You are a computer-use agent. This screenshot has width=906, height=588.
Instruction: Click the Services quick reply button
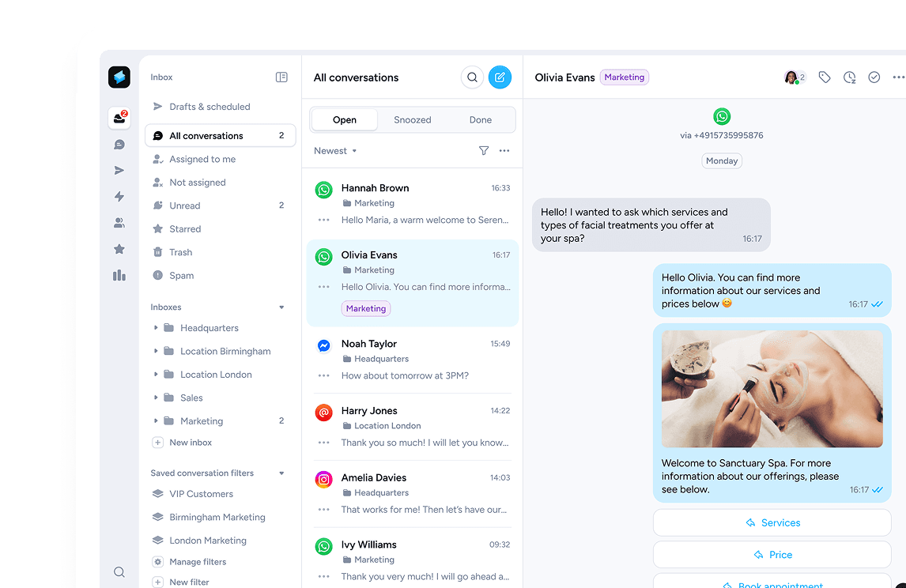(772, 523)
